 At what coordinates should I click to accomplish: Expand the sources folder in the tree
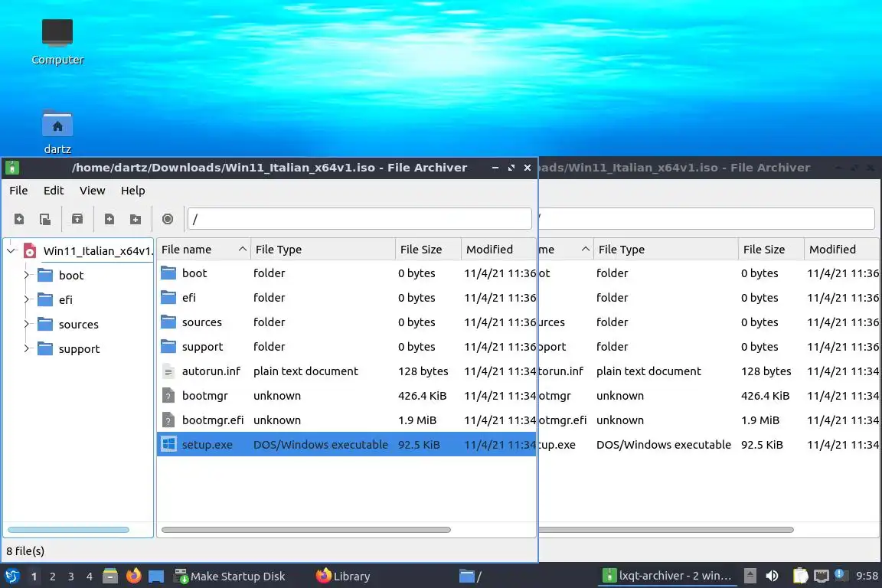(x=26, y=324)
